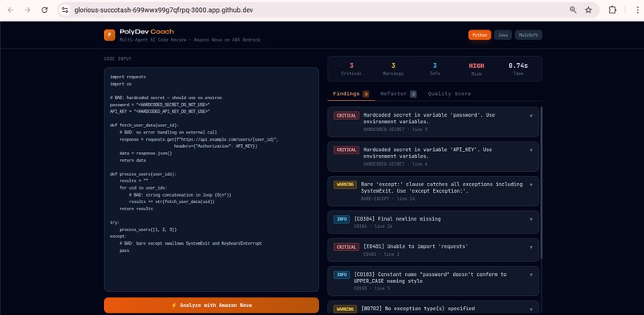
Task: Click the 'def process_users(user_ids):' line
Action: click(x=143, y=174)
